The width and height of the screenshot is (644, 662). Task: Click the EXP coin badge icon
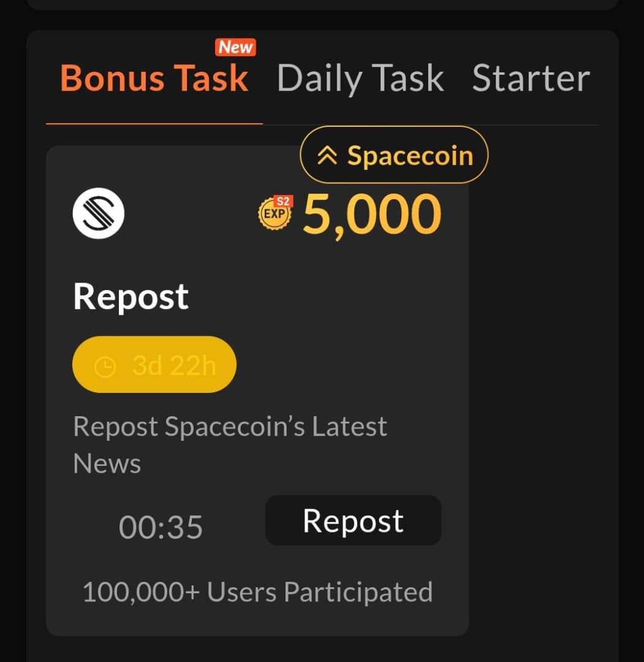click(x=273, y=214)
